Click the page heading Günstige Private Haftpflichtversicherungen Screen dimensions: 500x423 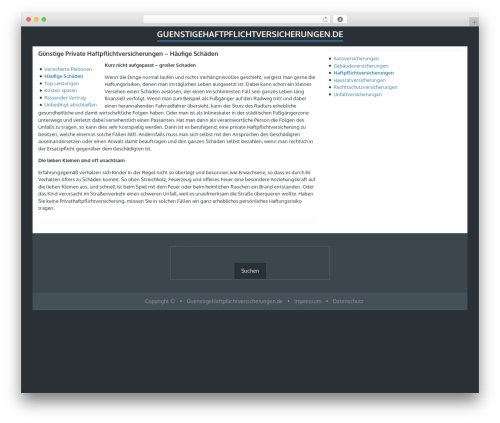point(128,54)
